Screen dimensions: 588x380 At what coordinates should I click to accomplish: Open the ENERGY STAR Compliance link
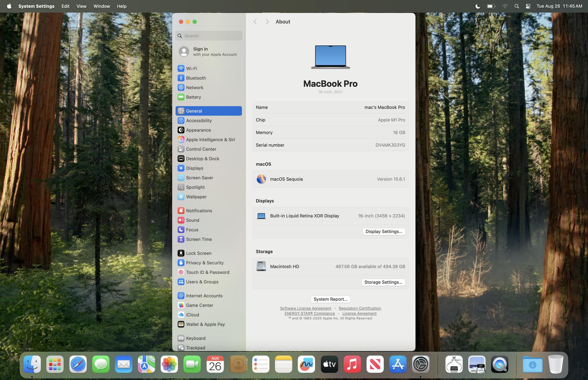pos(310,313)
